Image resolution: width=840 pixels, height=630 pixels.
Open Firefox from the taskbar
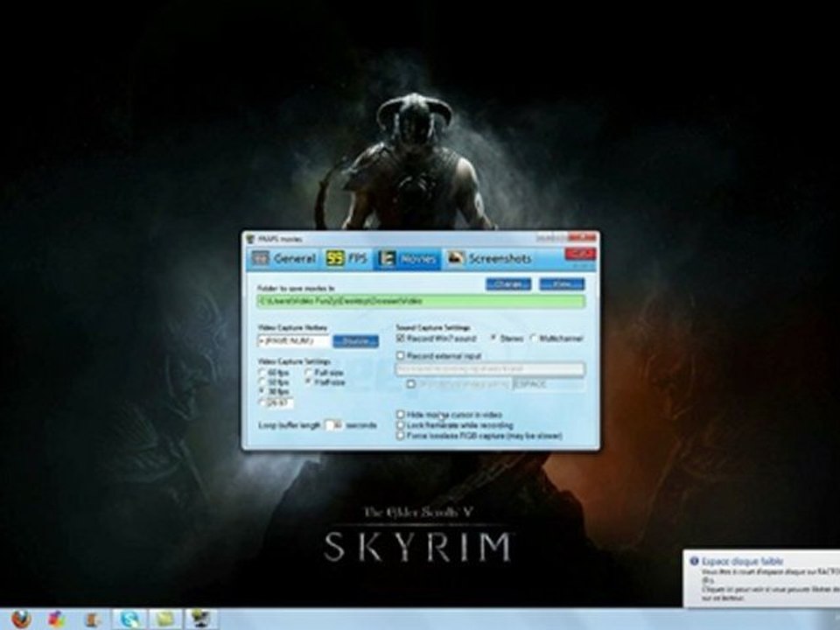(20, 619)
